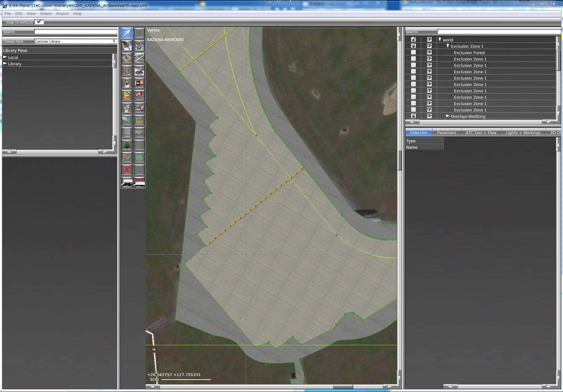Viewport: 563px width, 392px height.
Task: Expand the Local library folder
Action: point(5,57)
